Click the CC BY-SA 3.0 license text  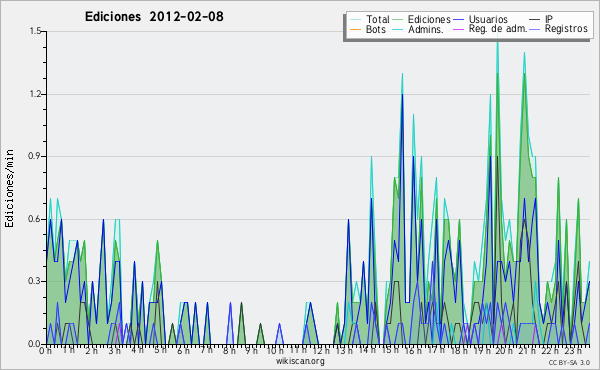(x=569, y=363)
